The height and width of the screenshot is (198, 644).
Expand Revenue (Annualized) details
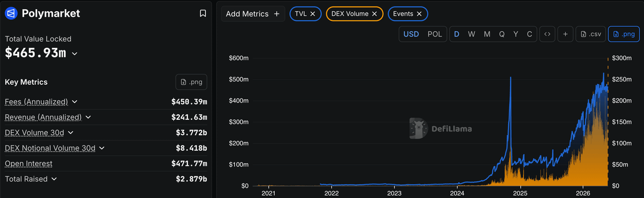[x=88, y=117]
